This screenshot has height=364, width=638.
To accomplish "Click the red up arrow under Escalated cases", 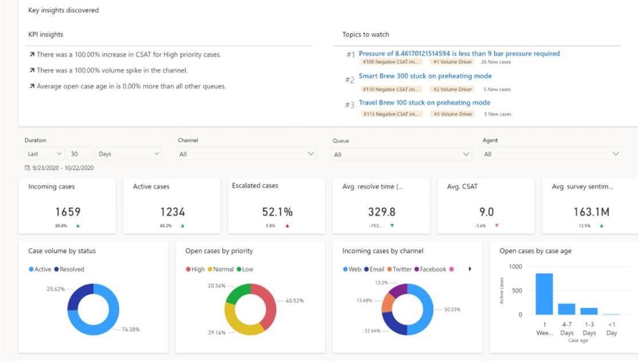I will coord(288,225).
